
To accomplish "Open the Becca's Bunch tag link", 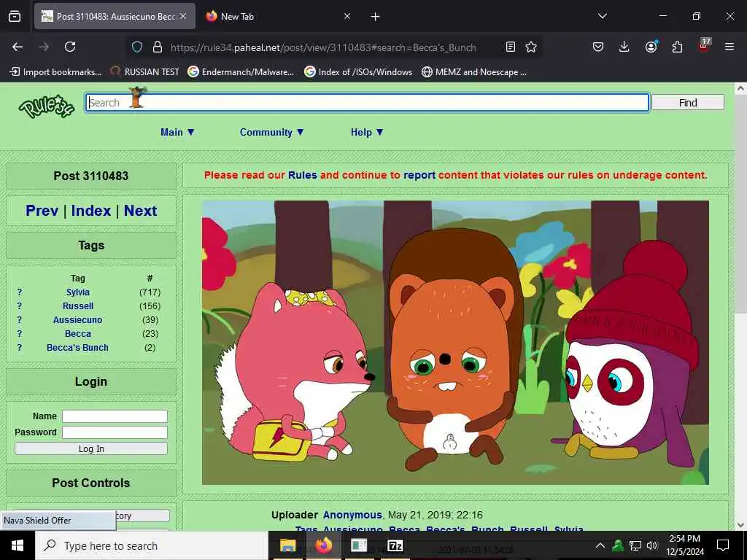I will pos(77,347).
